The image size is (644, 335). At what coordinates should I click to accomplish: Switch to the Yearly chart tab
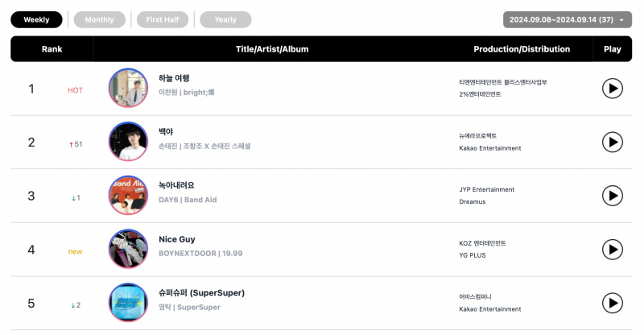[x=225, y=20]
